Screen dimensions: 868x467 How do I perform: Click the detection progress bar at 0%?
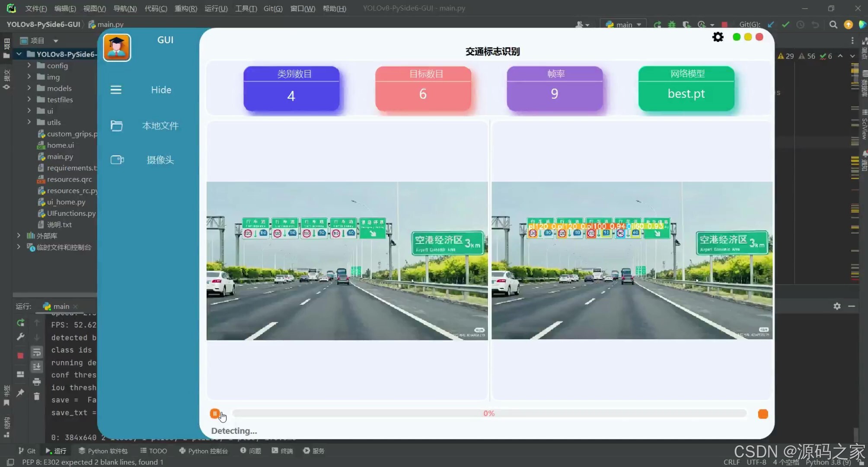tap(489, 413)
